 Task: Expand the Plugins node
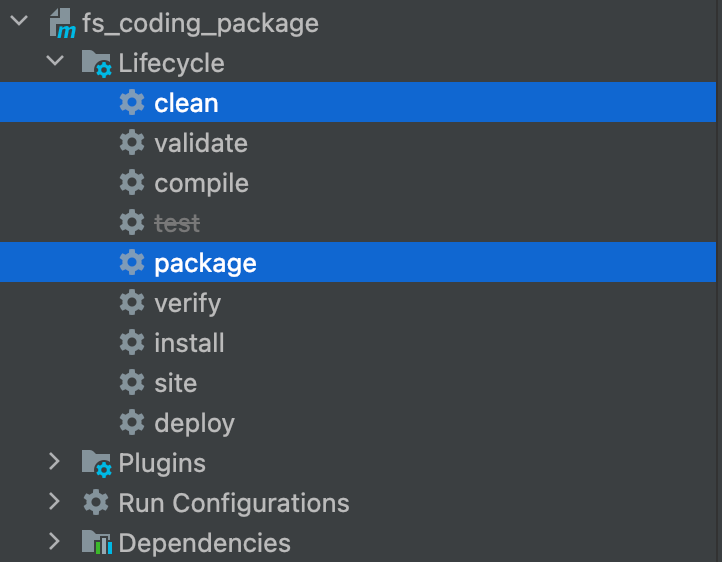tap(54, 463)
